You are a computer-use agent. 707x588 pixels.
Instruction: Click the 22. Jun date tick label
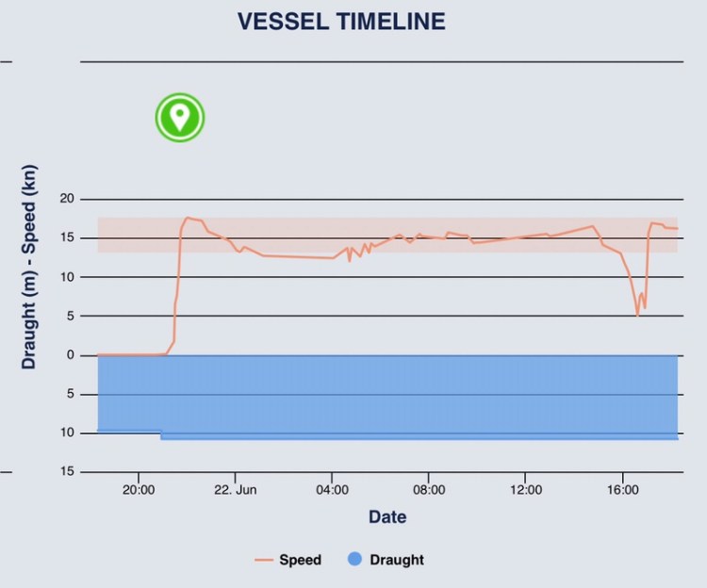tap(235, 490)
